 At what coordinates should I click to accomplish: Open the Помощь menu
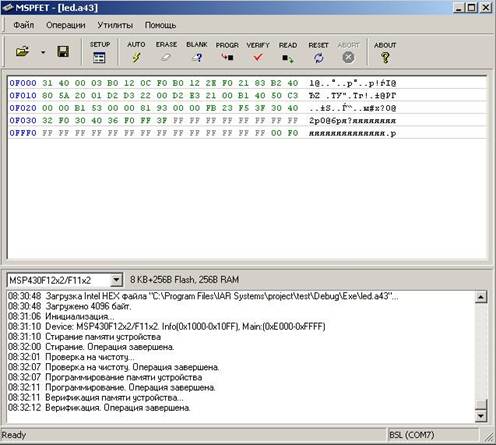(160, 25)
